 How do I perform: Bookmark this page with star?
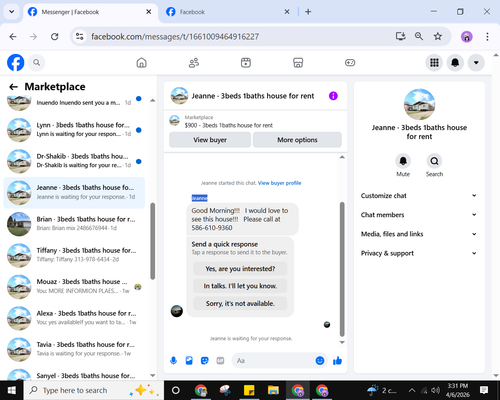click(438, 36)
